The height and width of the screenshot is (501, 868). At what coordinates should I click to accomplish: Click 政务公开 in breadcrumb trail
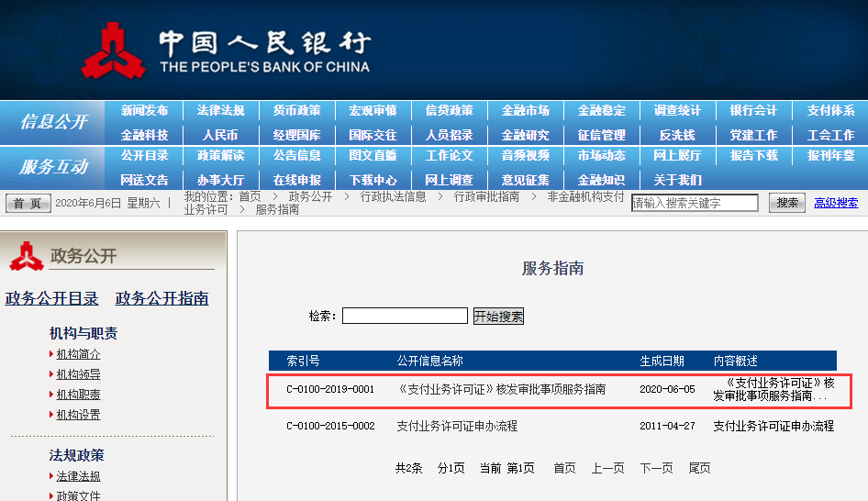click(x=310, y=196)
